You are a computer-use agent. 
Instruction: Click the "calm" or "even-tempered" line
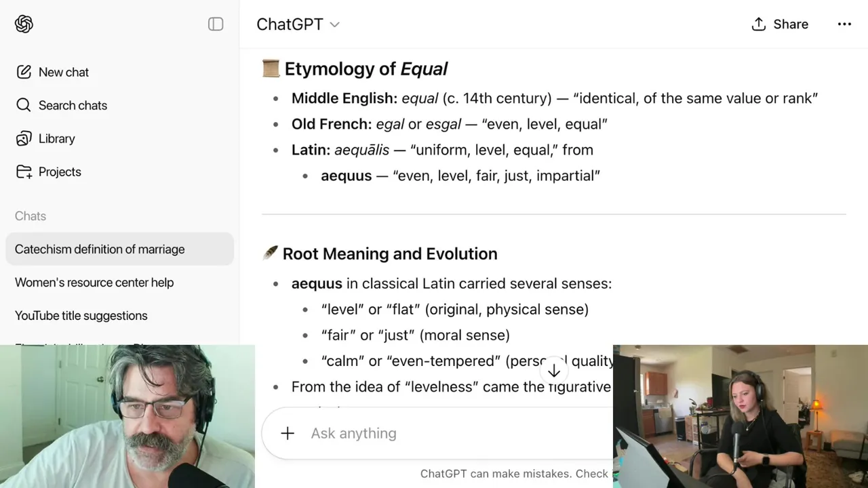[467, 361]
